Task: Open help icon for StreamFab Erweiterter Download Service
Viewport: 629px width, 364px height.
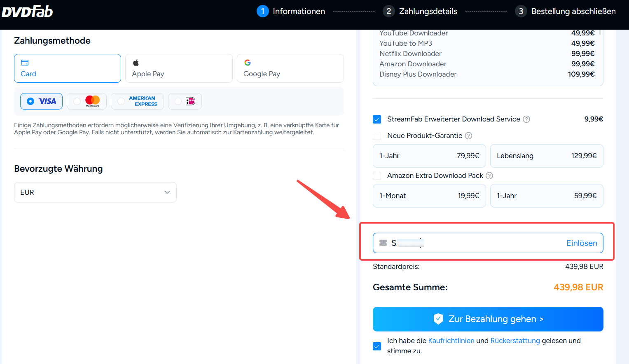Action: coord(526,119)
